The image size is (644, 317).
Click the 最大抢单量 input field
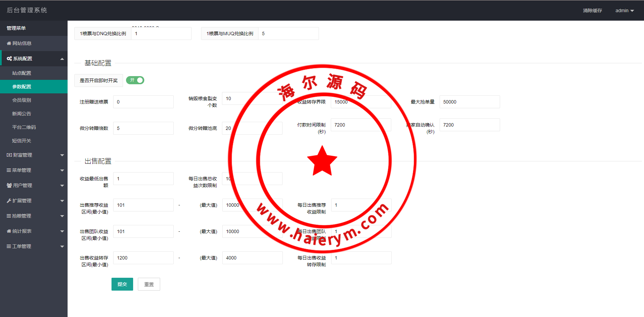[469, 102]
